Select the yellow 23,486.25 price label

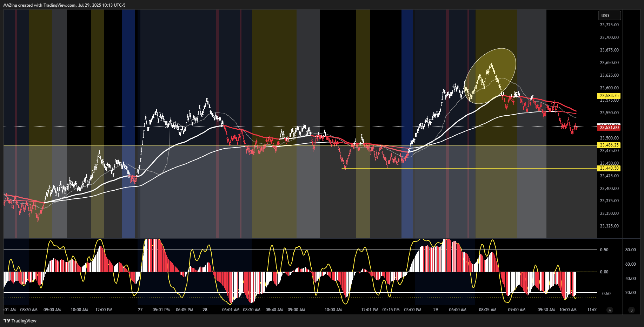click(x=609, y=145)
